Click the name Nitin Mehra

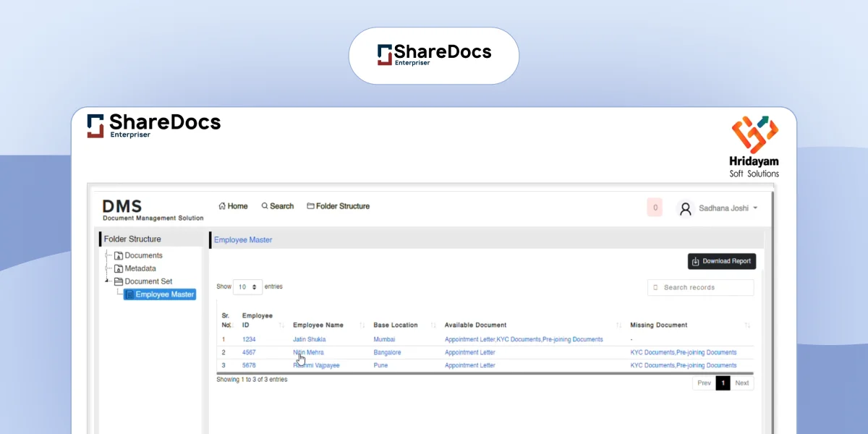(x=308, y=352)
